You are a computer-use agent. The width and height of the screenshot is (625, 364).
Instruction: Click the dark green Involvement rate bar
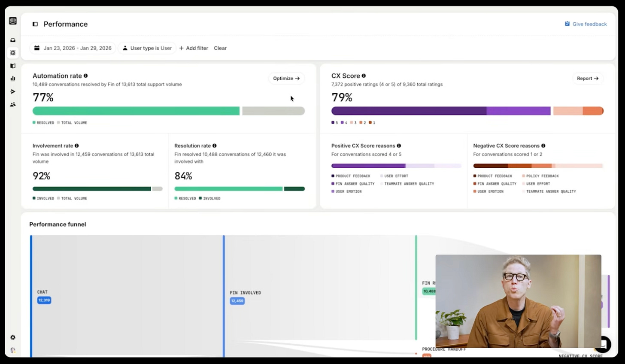click(92, 189)
